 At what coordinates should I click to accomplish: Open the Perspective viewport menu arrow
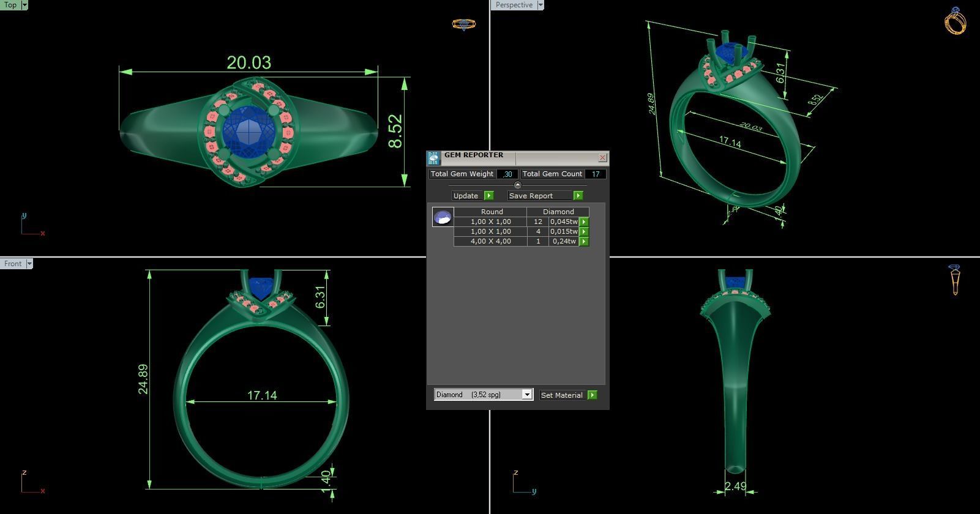[540, 5]
